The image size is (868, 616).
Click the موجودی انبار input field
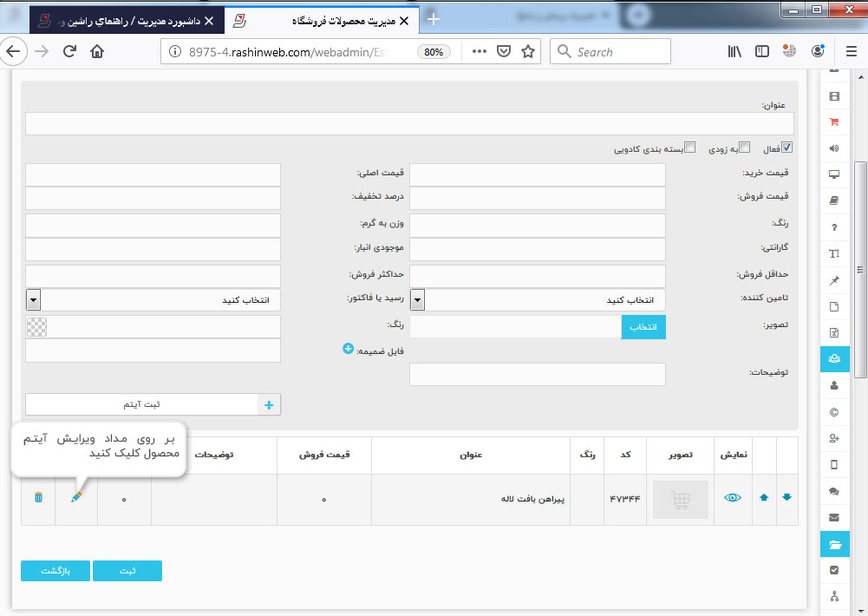tap(153, 249)
